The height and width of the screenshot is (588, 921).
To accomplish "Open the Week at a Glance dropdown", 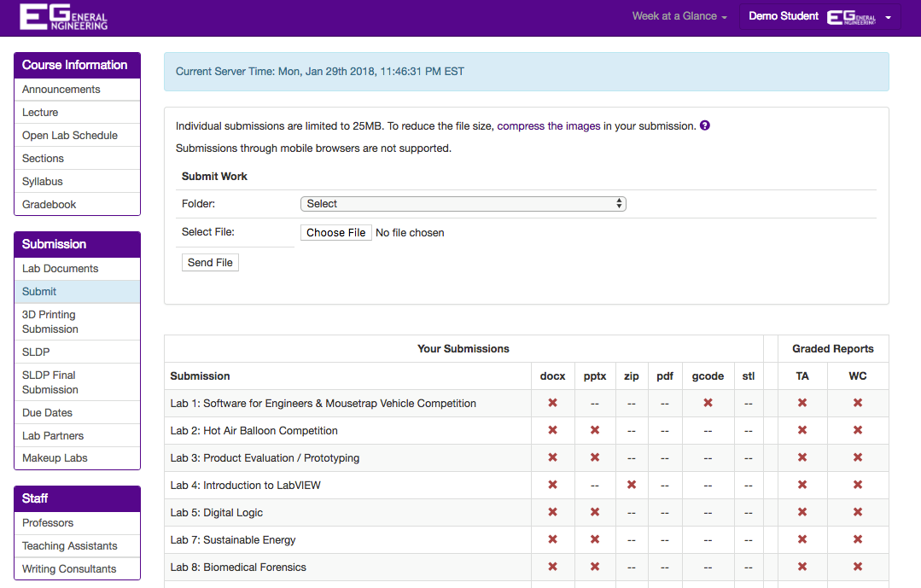I will click(679, 16).
